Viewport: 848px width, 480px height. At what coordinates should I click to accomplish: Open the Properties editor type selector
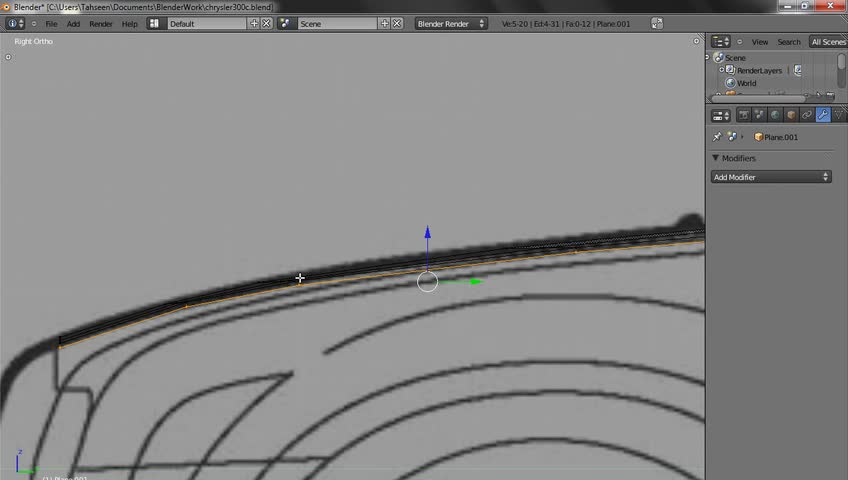(x=720, y=115)
